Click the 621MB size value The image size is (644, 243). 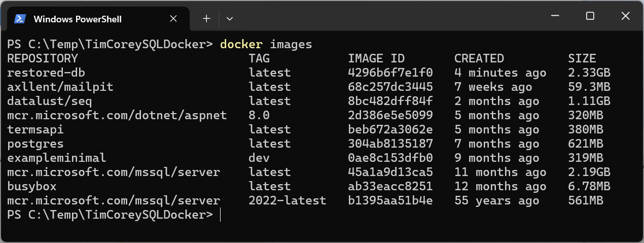pos(586,144)
